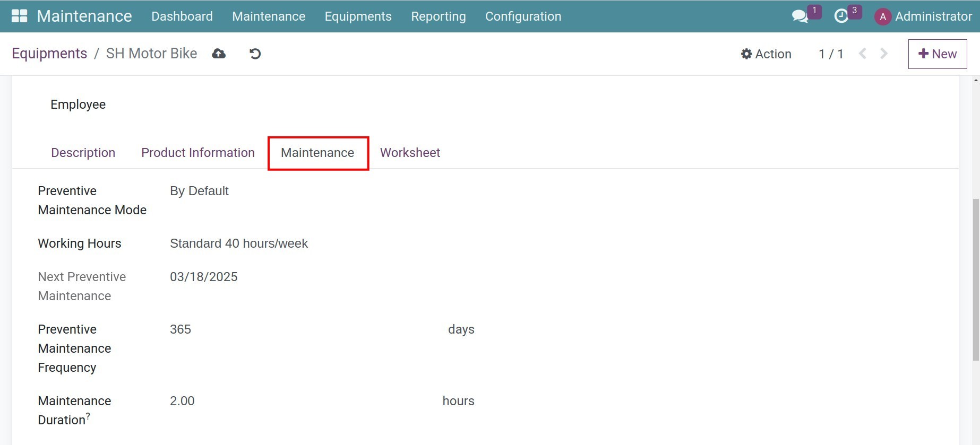Go back to Equipments breadcrumb link

[49, 54]
